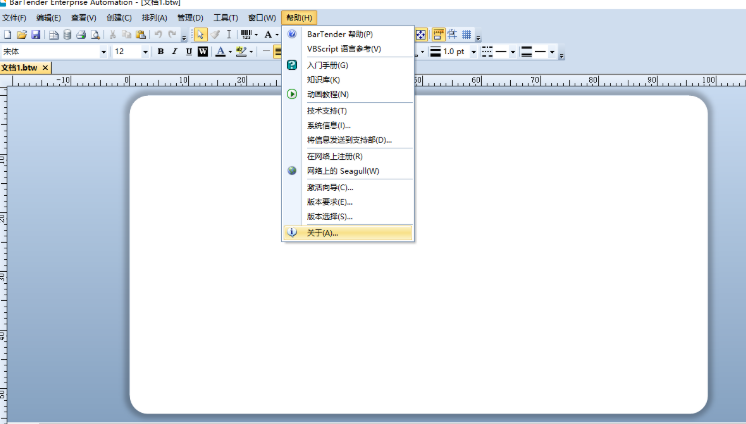Toggle Bold text formatting
The image size is (746, 424).
[x=160, y=51]
